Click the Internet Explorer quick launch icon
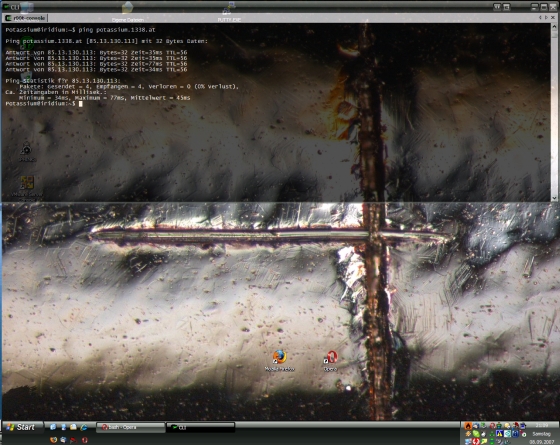This screenshot has width=560, height=445. click(84, 427)
